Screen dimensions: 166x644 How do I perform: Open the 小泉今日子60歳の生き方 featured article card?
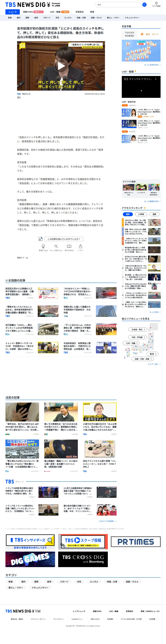pos(100,419)
